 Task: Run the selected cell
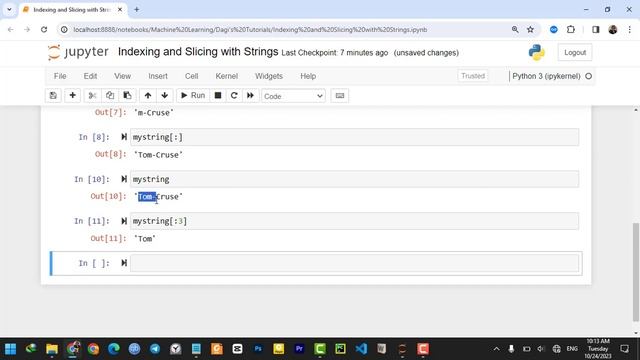[x=193, y=96]
